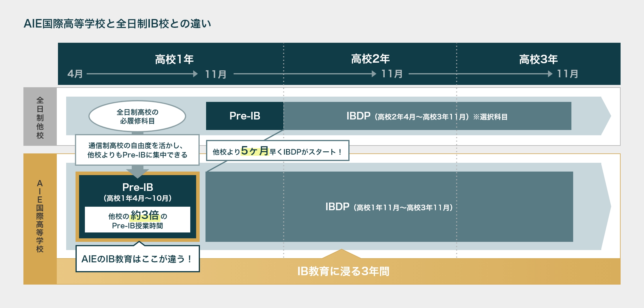644x308 pixels.
Task: Click the '4月' timeline start label
Action: (x=75, y=74)
